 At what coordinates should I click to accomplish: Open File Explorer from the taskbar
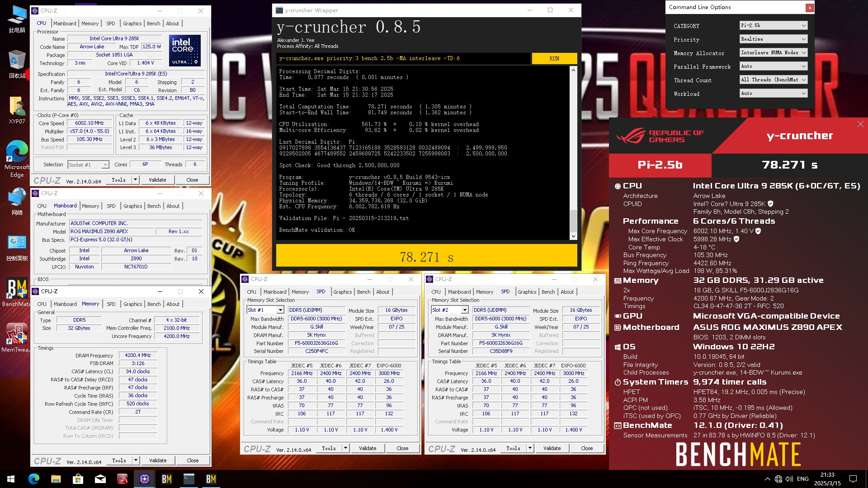click(x=56, y=479)
